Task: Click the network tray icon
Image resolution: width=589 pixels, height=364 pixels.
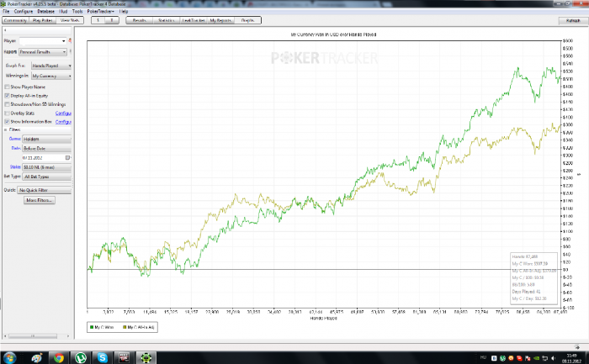Action: (x=544, y=358)
